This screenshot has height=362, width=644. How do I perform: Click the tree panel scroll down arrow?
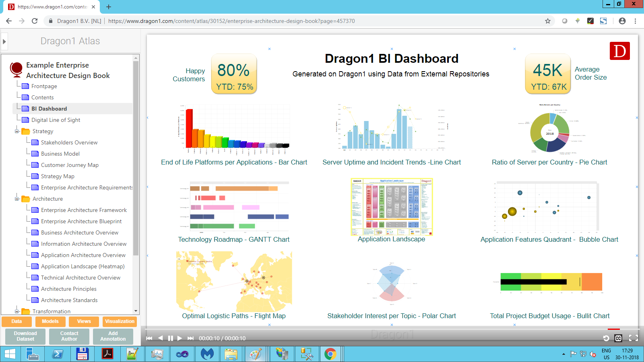[136, 311]
